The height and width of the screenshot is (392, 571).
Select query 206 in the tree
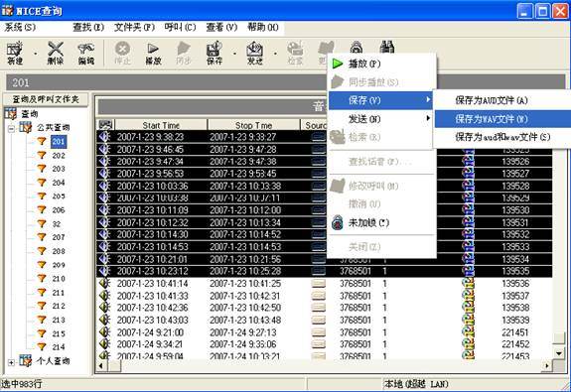(59, 210)
